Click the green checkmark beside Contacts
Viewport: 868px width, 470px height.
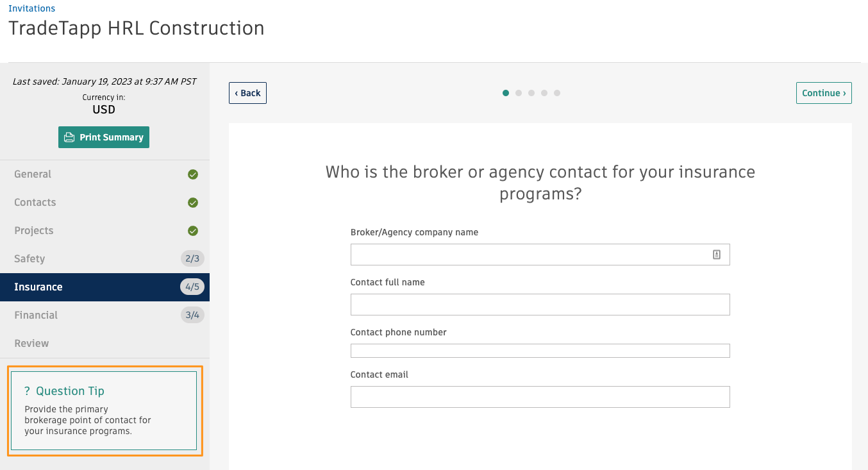[193, 203]
